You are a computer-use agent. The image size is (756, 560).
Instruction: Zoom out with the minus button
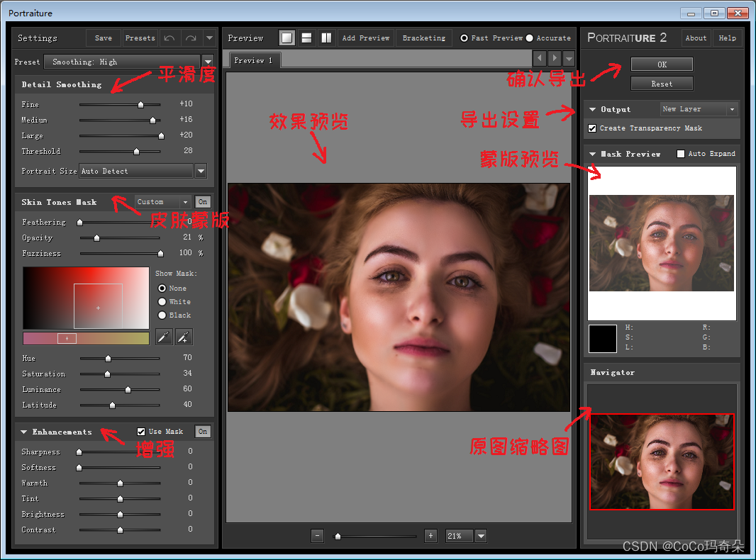pos(317,535)
